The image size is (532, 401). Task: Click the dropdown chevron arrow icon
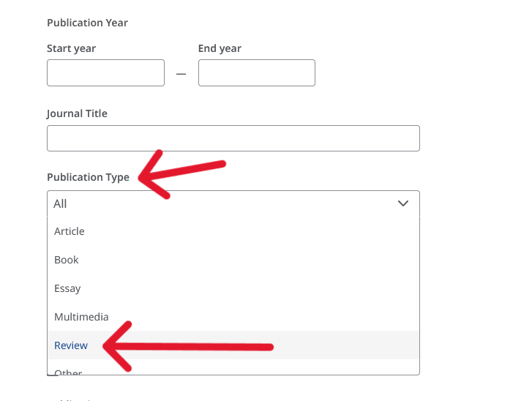click(402, 203)
